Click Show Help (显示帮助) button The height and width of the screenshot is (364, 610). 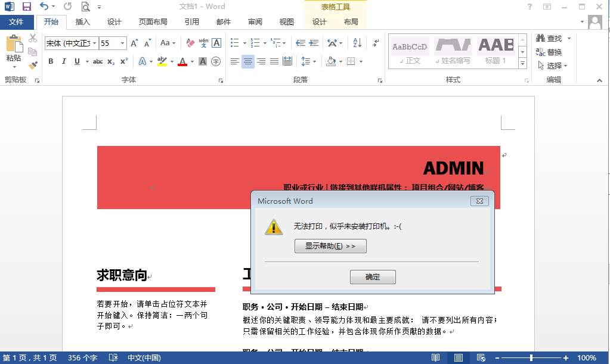point(330,246)
